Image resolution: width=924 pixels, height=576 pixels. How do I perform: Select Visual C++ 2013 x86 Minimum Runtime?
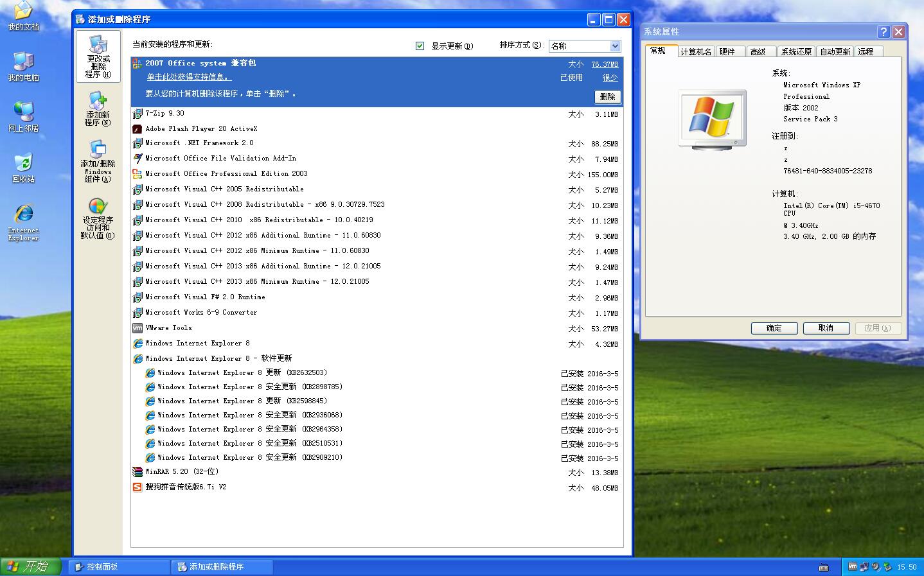point(377,282)
